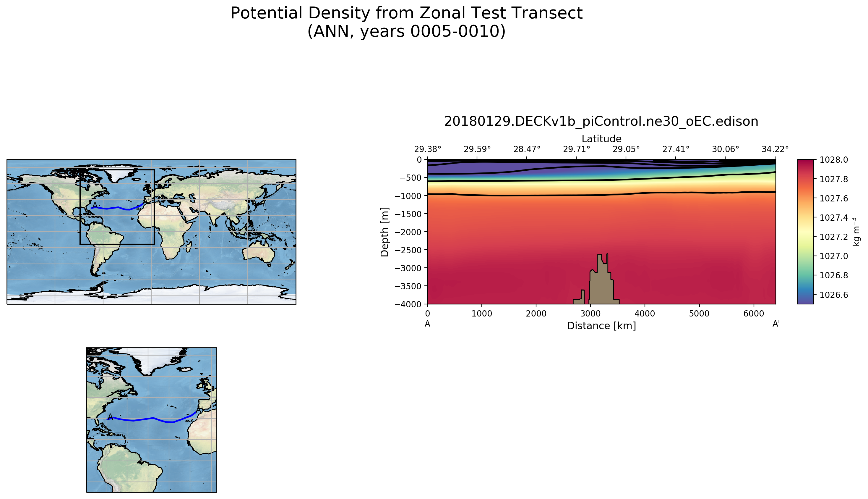Click the 34.22° latitude tick label

[775, 149]
